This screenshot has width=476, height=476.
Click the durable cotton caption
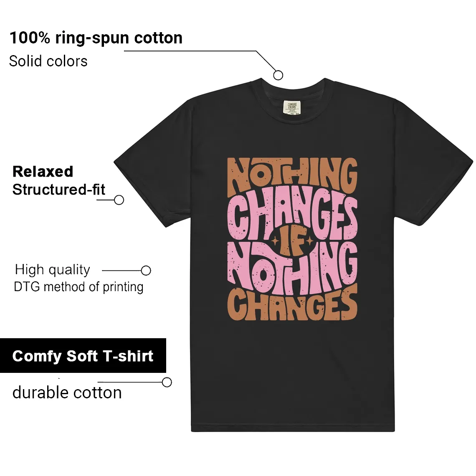tap(67, 392)
